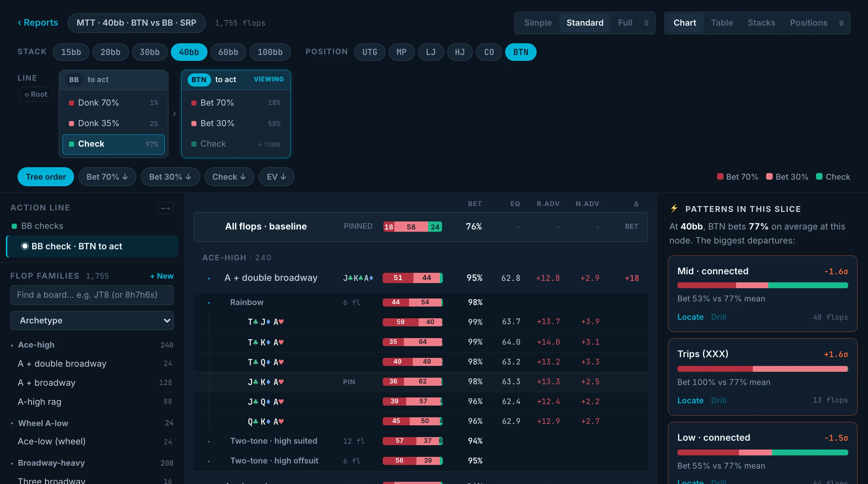Choose BB Check line
The width and height of the screenshot is (868, 484).
click(114, 144)
